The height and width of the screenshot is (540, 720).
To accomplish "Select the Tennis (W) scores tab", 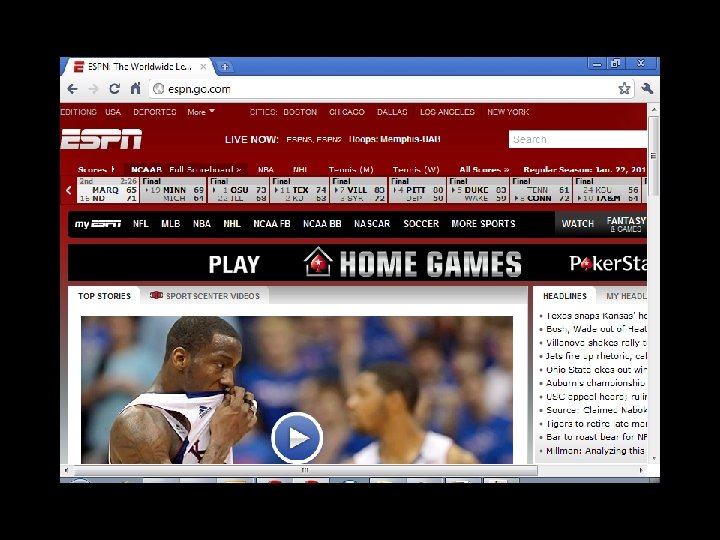I will (x=416, y=169).
